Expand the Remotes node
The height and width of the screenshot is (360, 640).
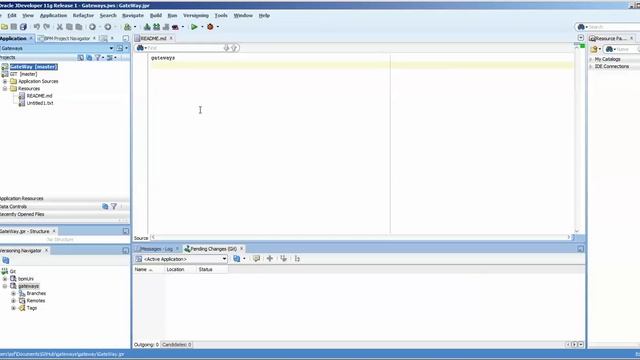(x=13, y=301)
